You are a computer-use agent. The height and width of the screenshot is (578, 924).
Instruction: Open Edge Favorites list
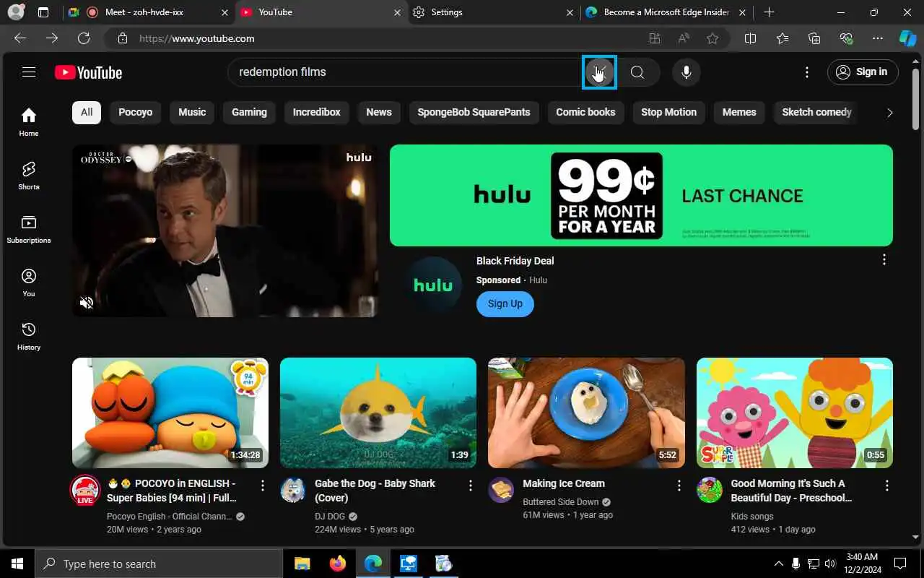[783, 38]
